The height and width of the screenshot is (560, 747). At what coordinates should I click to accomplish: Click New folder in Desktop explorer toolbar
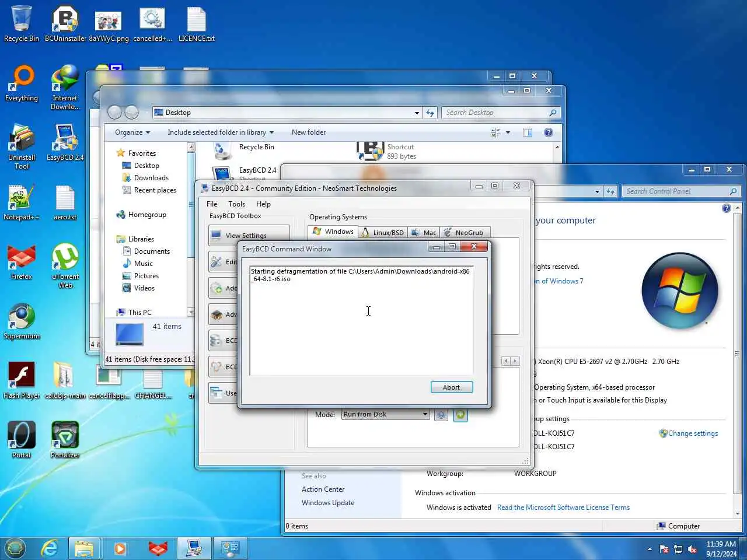point(309,132)
